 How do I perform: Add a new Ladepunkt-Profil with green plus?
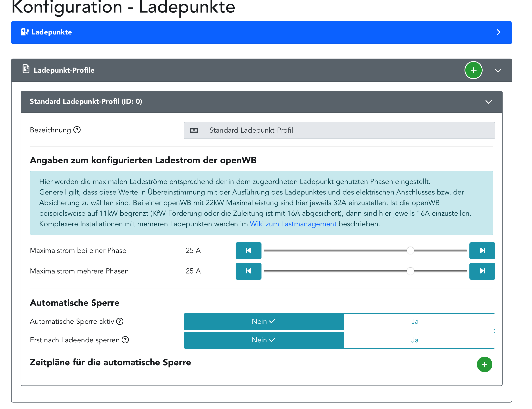473,70
